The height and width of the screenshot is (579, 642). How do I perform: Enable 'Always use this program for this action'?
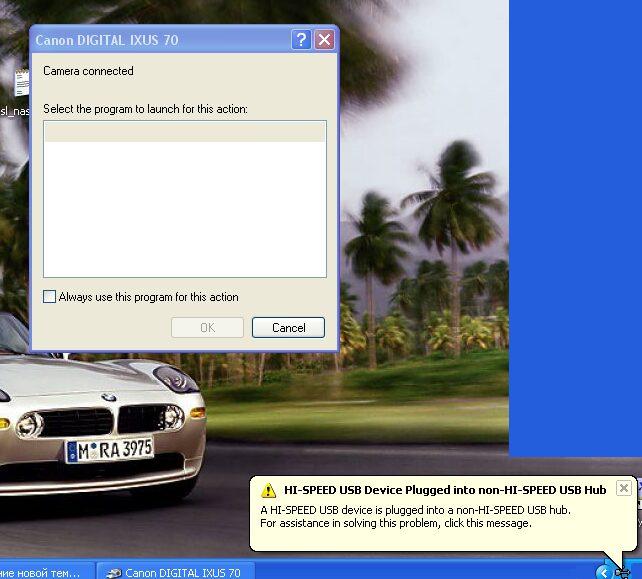50,296
